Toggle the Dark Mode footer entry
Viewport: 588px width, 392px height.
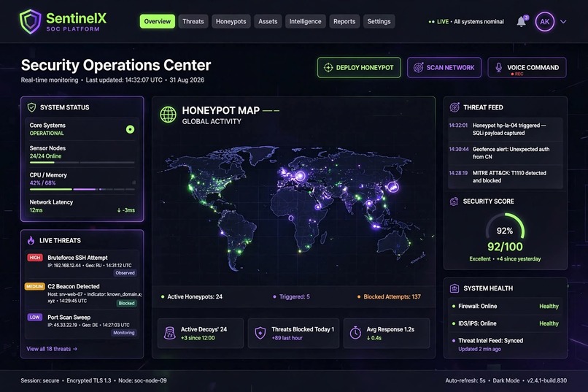pyautogui.click(x=506, y=380)
